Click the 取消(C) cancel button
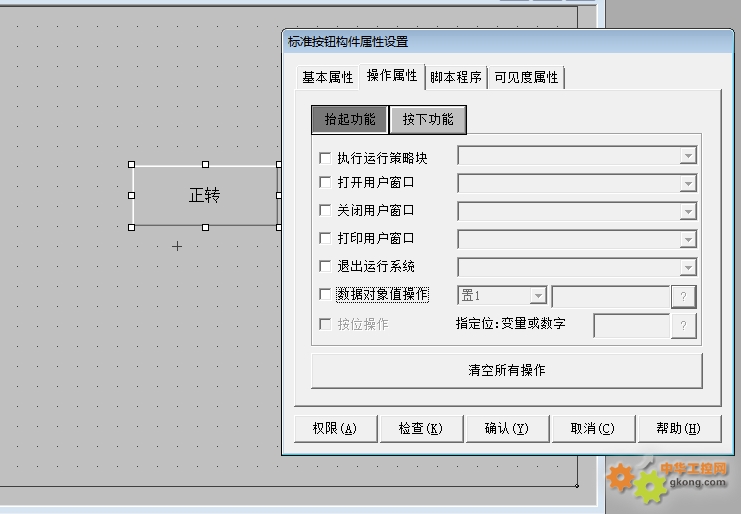Screen dimensions: 741x514 [x=593, y=428]
